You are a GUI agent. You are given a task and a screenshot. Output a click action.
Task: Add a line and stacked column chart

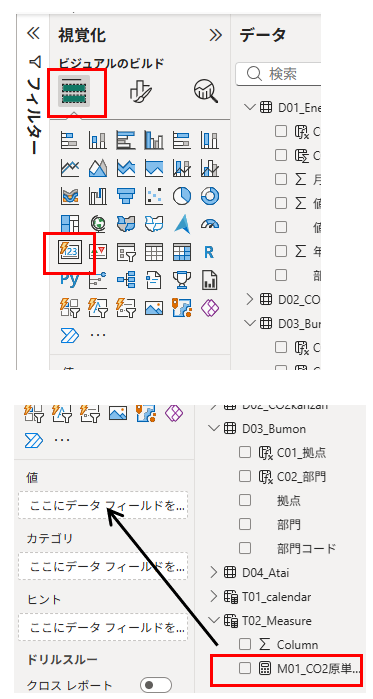pyautogui.click(x=181, y=168)
